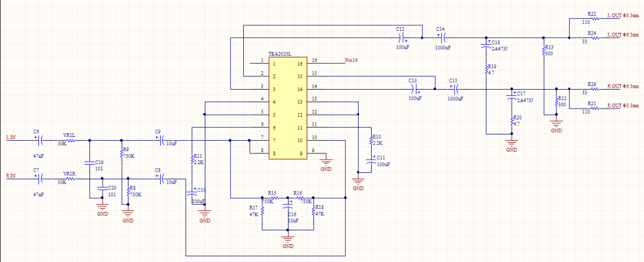Select the R IN net label
The image size is (644, 262).
[11, 176]
